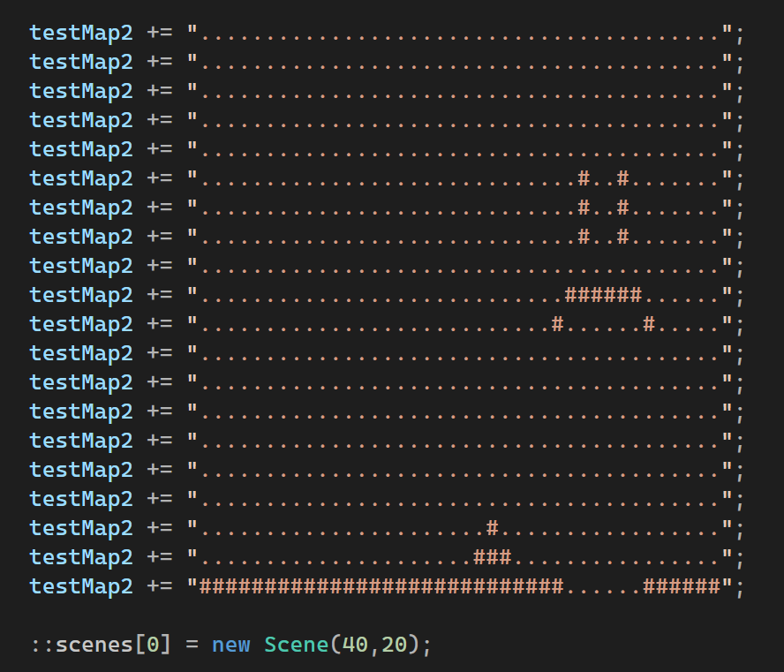Click the semicolon ending the Scene statement
This screenshot has width=784, height=672.
[427, 645]
